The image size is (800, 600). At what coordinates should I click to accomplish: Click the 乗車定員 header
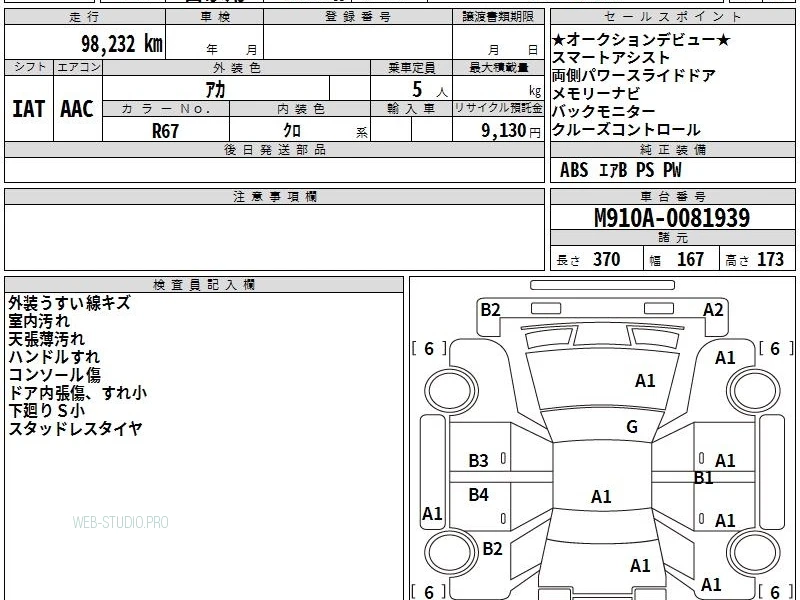tap(411, 68)
